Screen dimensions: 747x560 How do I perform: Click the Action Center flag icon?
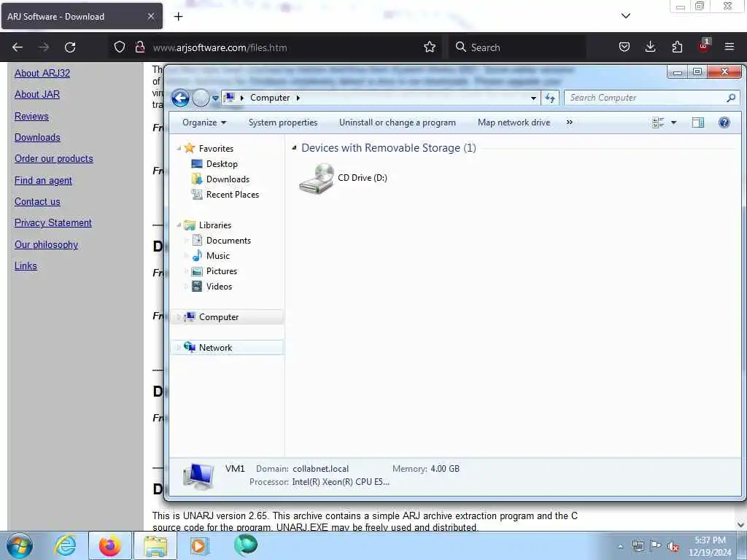pos(656,546)
